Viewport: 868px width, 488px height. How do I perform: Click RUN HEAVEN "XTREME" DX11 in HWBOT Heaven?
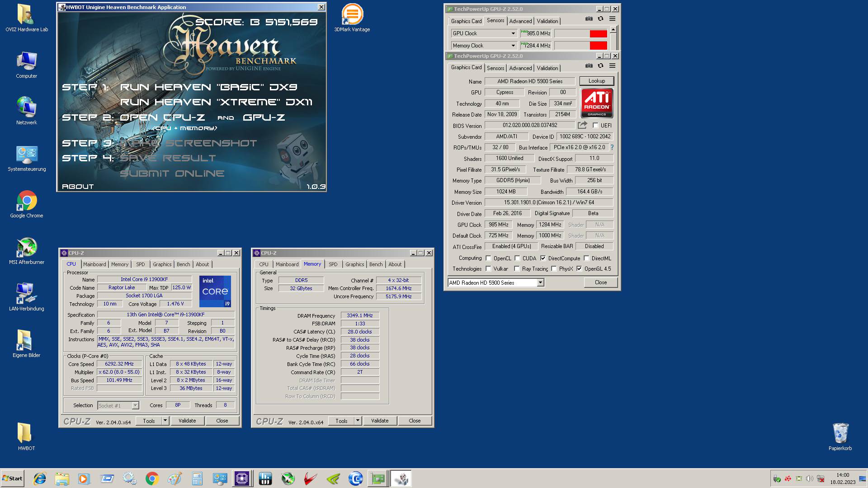coord(216,102)
